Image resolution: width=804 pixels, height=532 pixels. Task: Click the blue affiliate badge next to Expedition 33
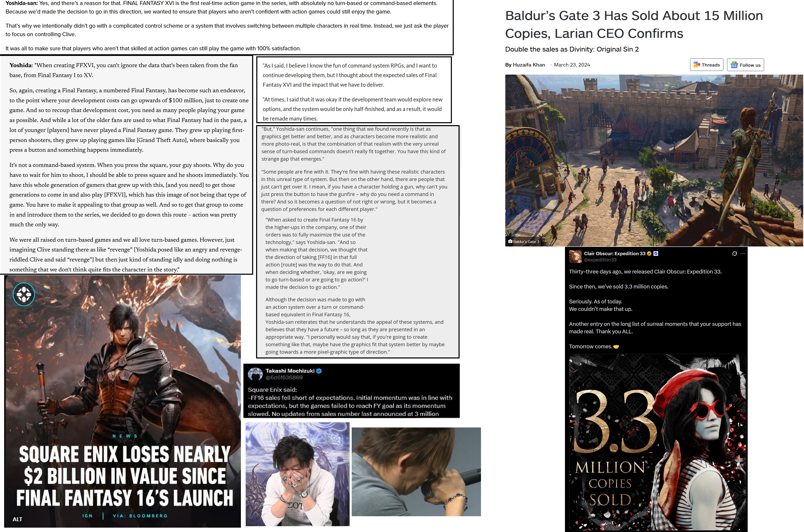(x=656, y=254)
